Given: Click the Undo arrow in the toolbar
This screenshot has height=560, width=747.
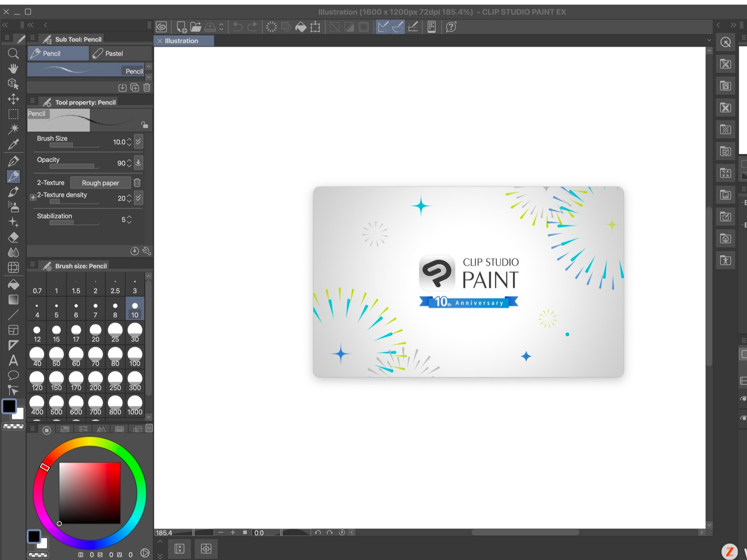Looking at the screenshot, I should click(x=237, y=27).
